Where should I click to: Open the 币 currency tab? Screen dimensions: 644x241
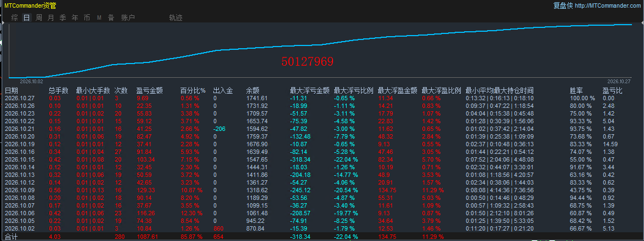(x=87, y=18)
